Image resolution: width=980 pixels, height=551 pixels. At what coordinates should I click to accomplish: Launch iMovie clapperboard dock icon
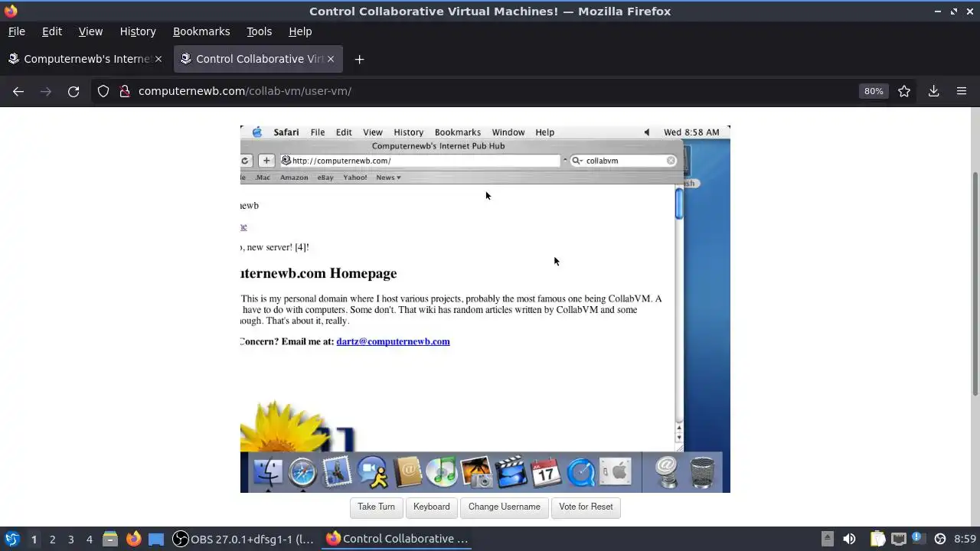[x=511, y=472]
